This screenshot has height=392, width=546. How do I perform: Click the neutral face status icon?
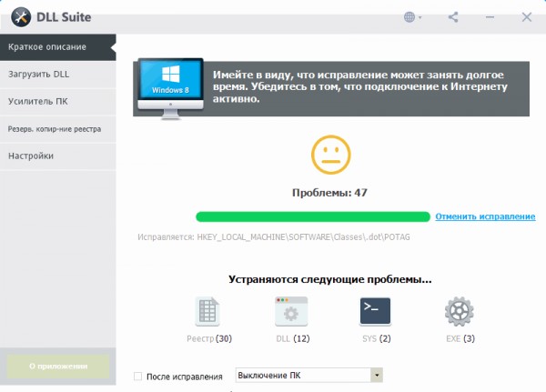tap(331, 155)
